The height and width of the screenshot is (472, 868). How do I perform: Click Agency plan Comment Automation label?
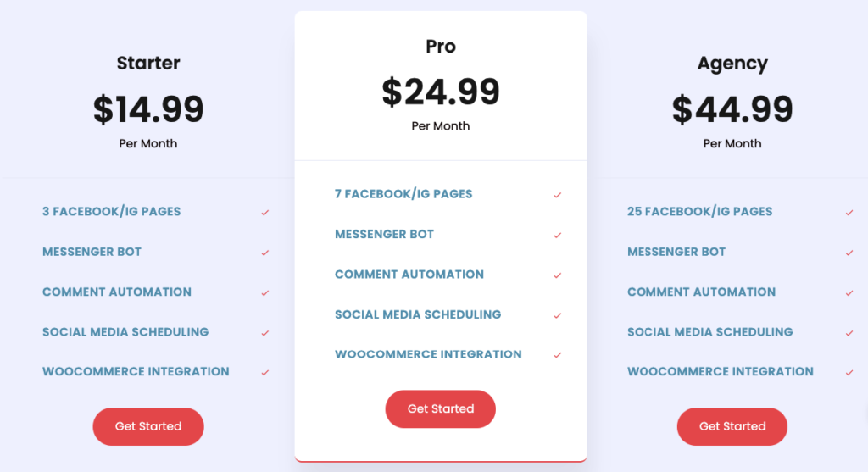click(701, 292)
